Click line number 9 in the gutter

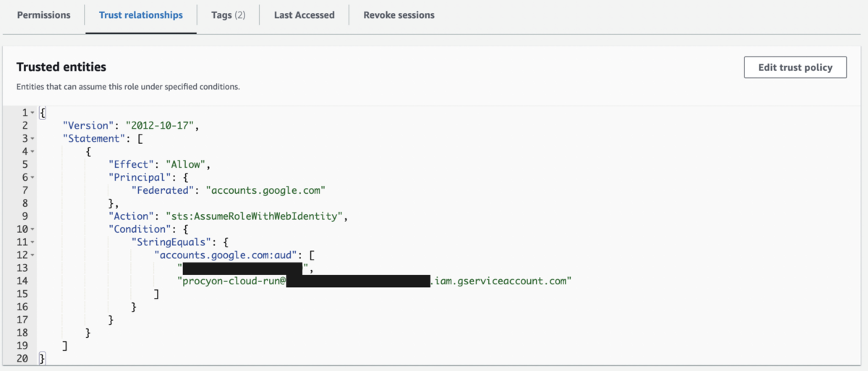tap(24, 216)
